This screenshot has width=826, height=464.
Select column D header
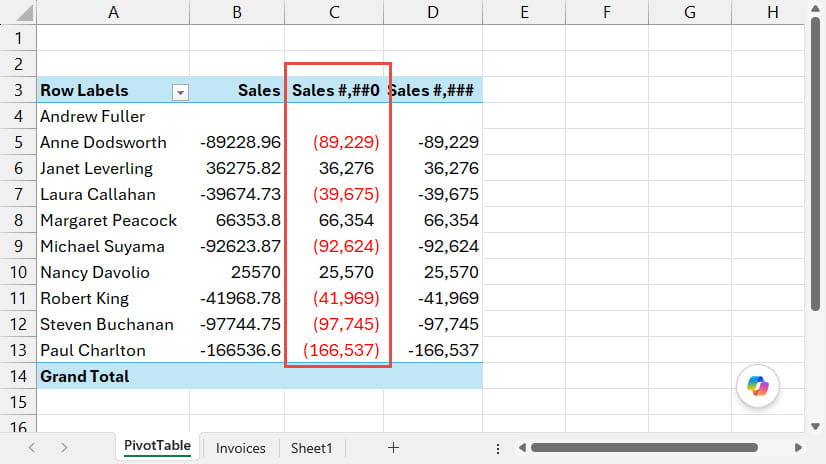pyautogui.click(x=433, y=12)
